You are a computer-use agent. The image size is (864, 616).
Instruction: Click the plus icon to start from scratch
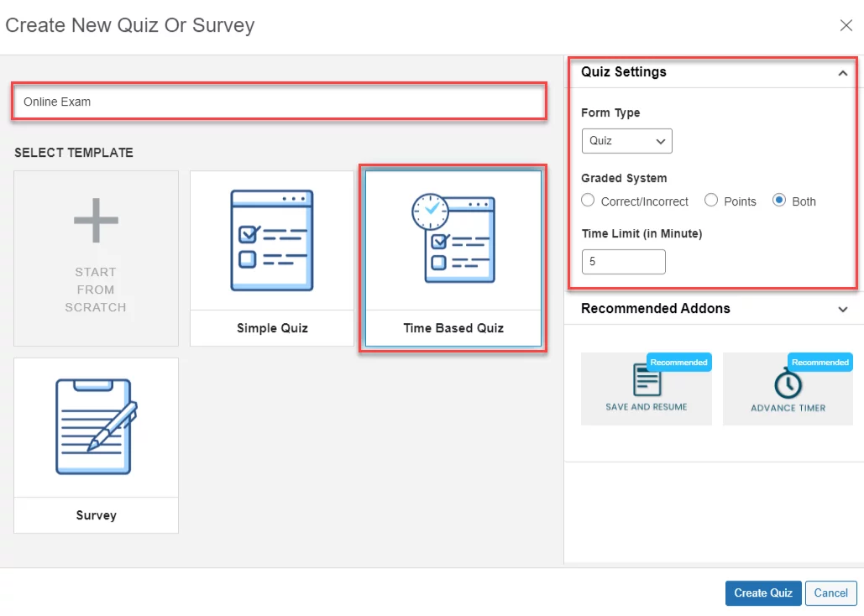(x=96, y=222)
